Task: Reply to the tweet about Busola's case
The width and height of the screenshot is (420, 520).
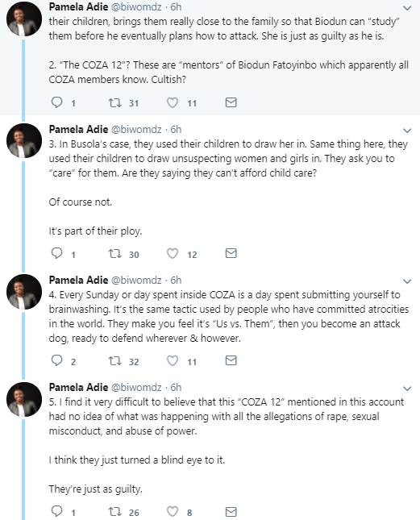Action: 57,253
